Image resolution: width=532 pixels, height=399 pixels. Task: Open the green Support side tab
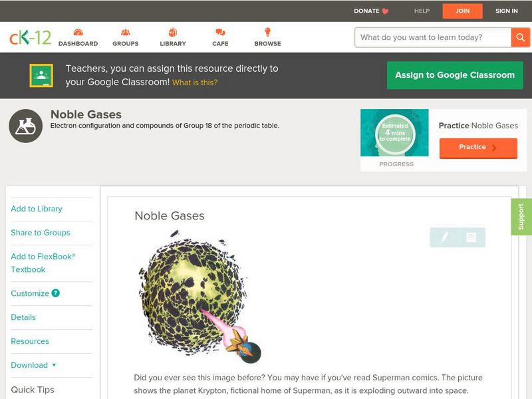521,217
